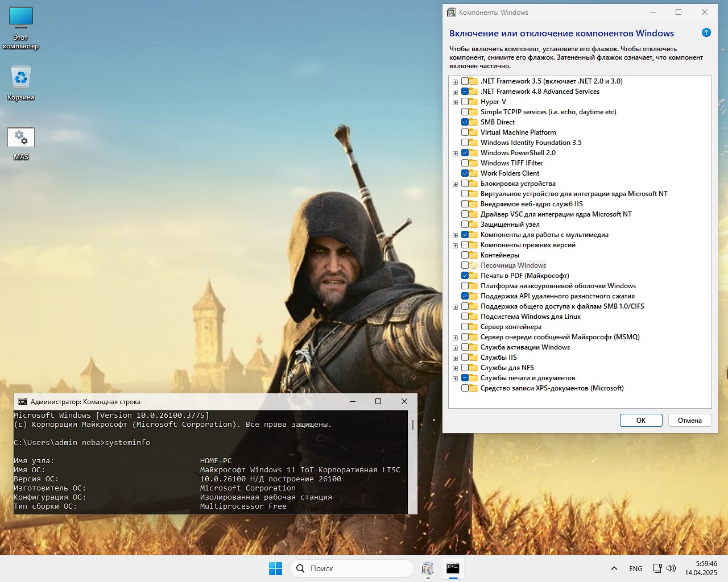The image size is (728, 582).
Task: Uncheck Печать в PDF (Майкрософт) checkbox
Action: [x=465, y=276]
